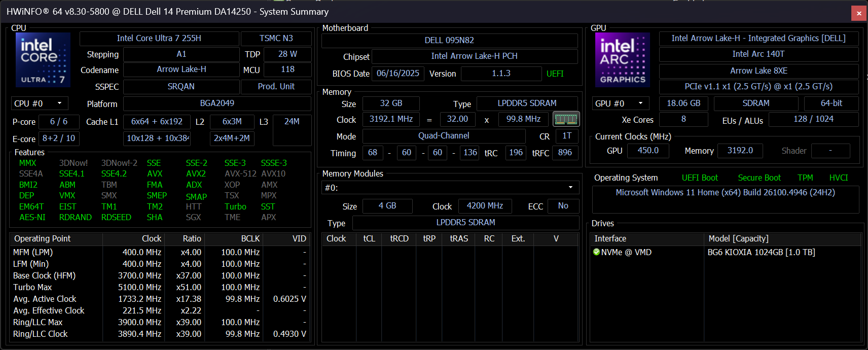
Task: Click the tRFC 896 timing value
Action: [565, 153]
